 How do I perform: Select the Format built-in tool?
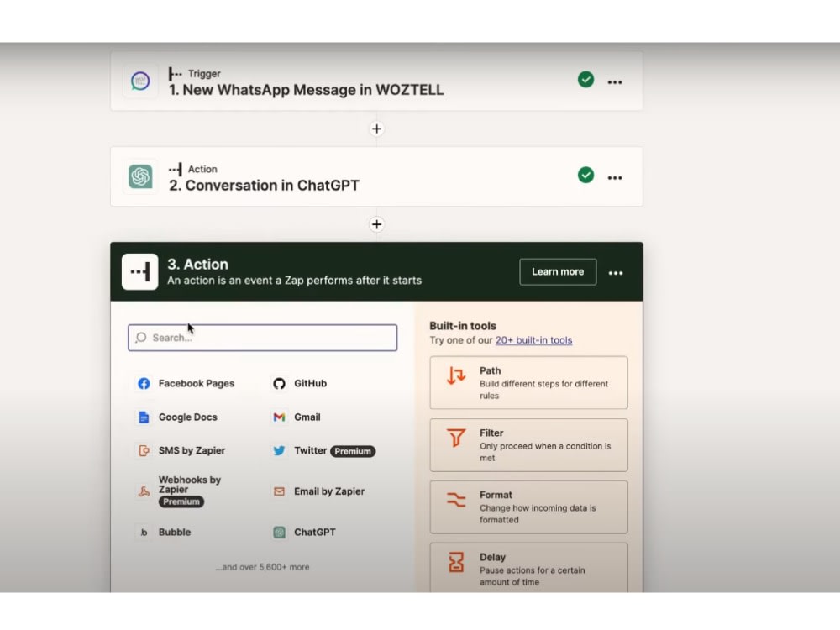point(528,507)
